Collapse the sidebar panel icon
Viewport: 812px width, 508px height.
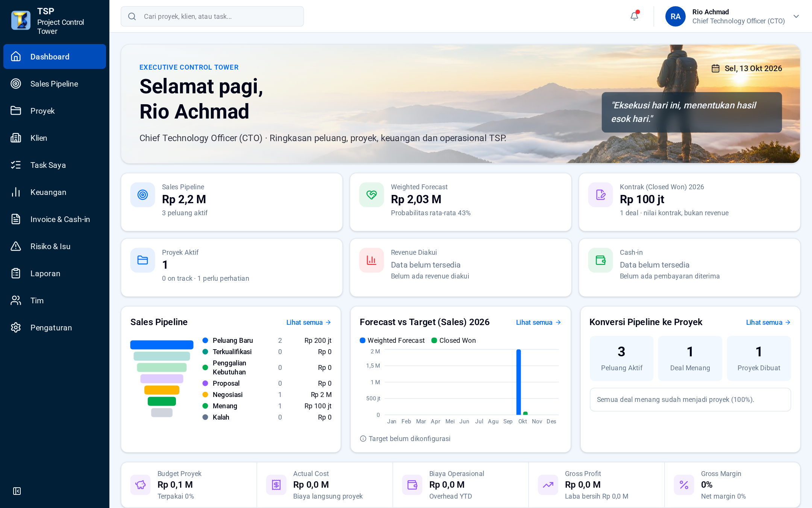(x=17, y=491)
